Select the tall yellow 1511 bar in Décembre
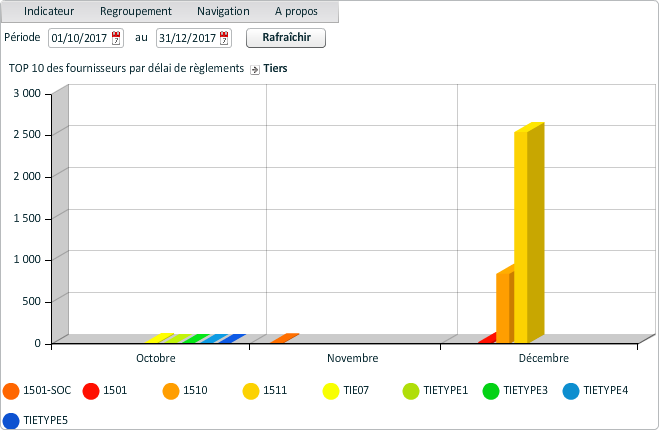 point(529,233)
